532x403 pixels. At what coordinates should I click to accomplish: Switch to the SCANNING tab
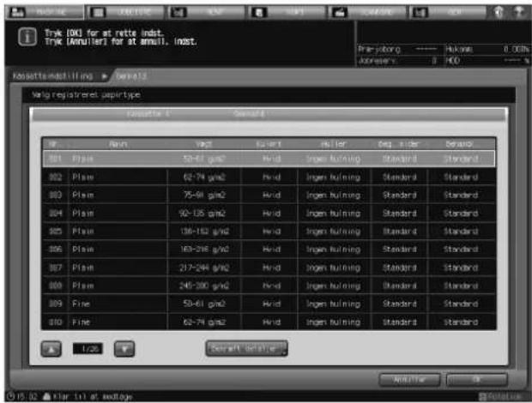point(366,13)
